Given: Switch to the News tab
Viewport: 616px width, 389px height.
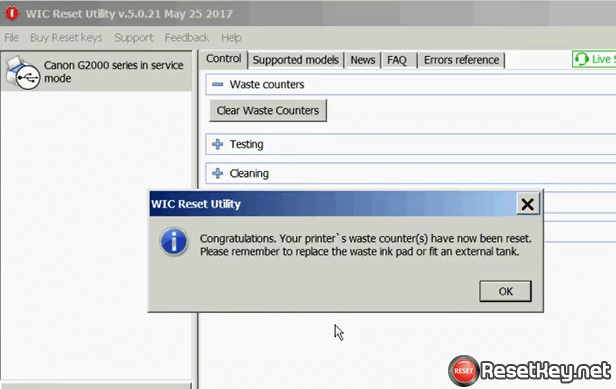Looking at the screenshot, I should coord(363,60).
